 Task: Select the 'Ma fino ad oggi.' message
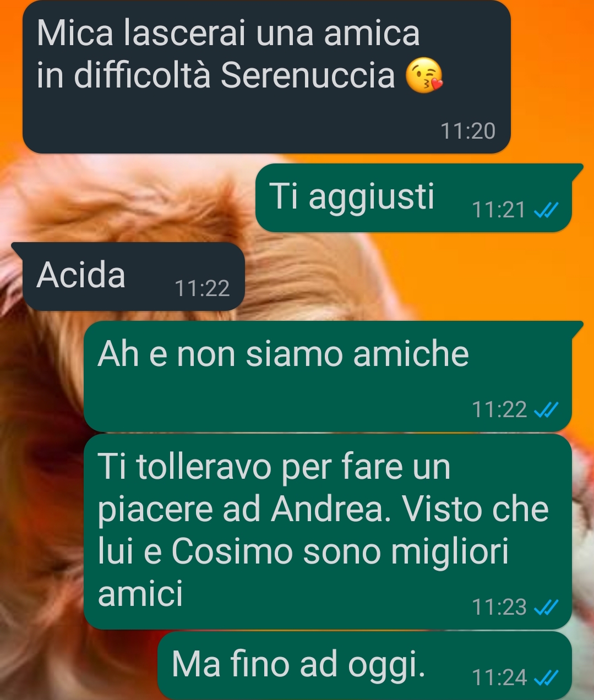click(364, 665)
